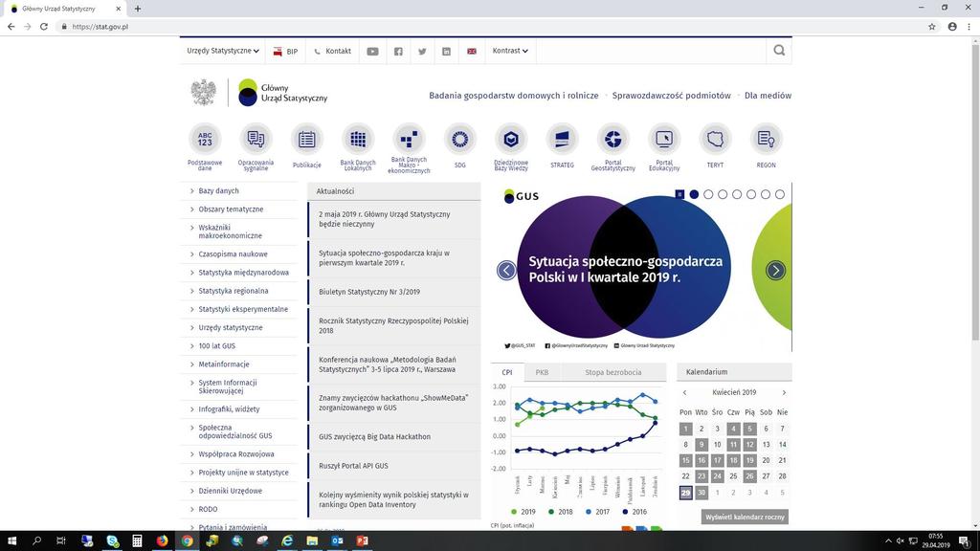The image size is (980, 551).
Task: Click the Główny Urząd Statystyczny logo
Action: coord(283,93)
